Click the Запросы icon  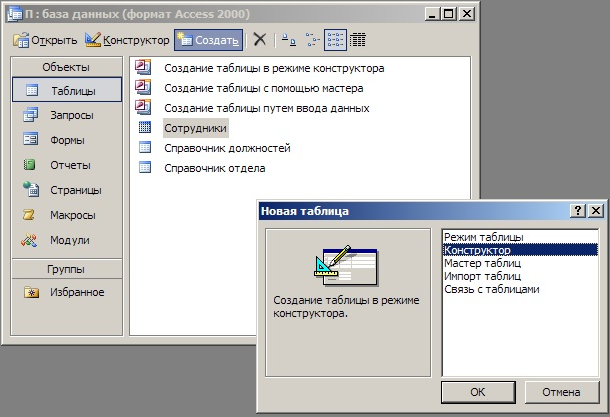click(30, 115)
